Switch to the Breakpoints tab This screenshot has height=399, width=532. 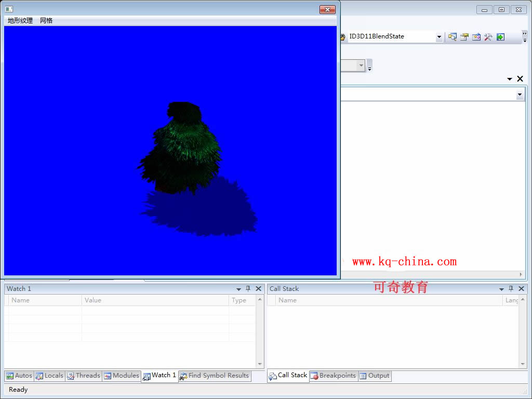click(x=333, y=376)
